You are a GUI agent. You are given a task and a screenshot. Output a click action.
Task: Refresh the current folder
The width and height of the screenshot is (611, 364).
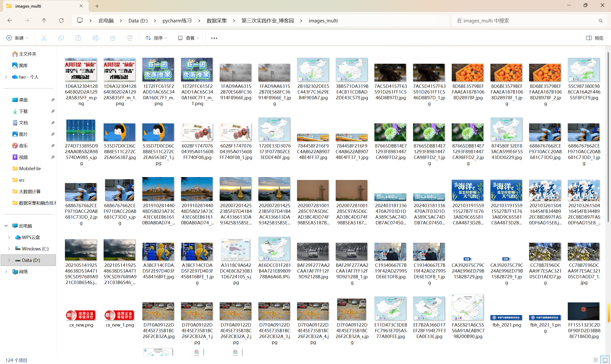click(x=61, y=21)
